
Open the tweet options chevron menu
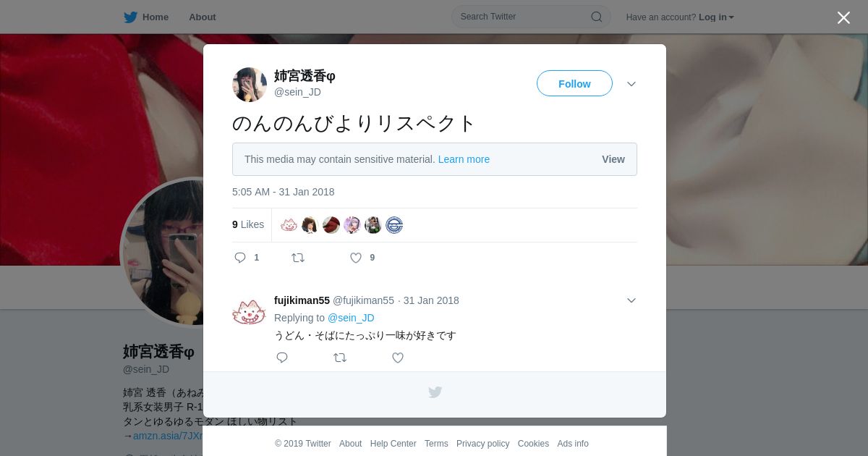point(631,84)
